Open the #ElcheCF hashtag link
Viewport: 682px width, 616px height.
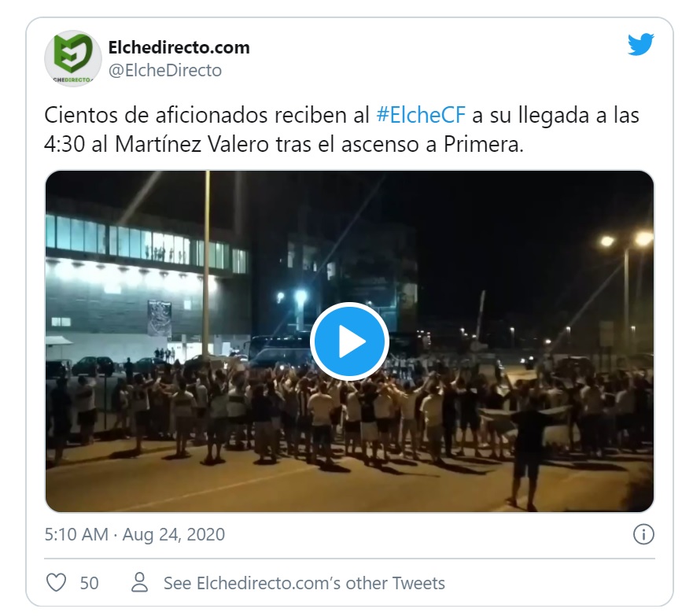click(421, 116)
